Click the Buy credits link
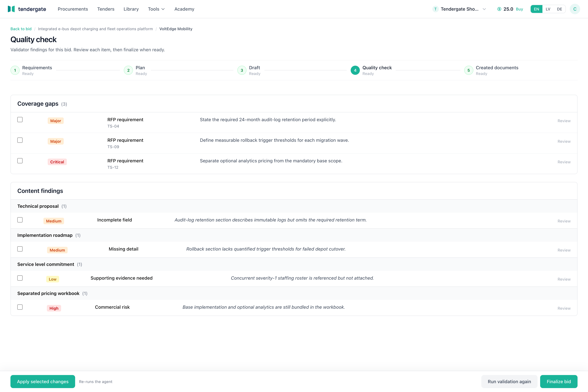The width and height of the screenshot is (588, 392). (519, 9)
